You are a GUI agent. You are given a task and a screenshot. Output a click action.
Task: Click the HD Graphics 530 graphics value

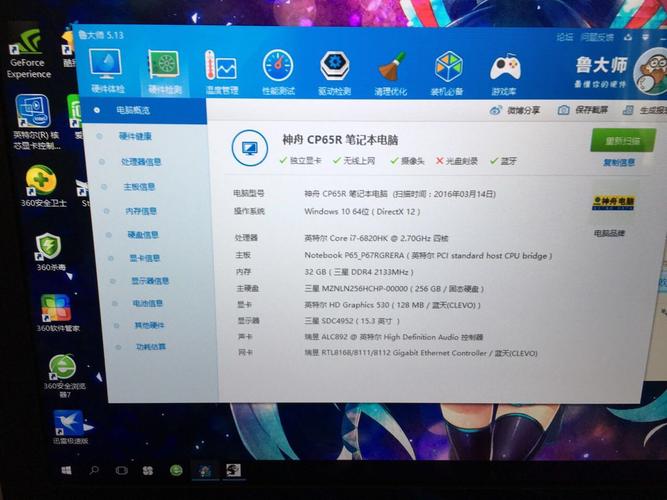pyautogui.click(x=392, y=305)
